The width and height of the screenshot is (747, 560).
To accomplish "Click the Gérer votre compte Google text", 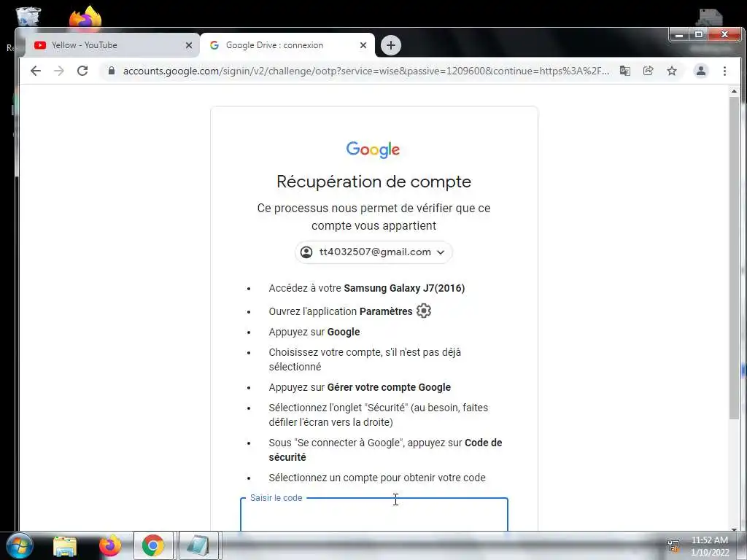I will [x=389, y=387].
